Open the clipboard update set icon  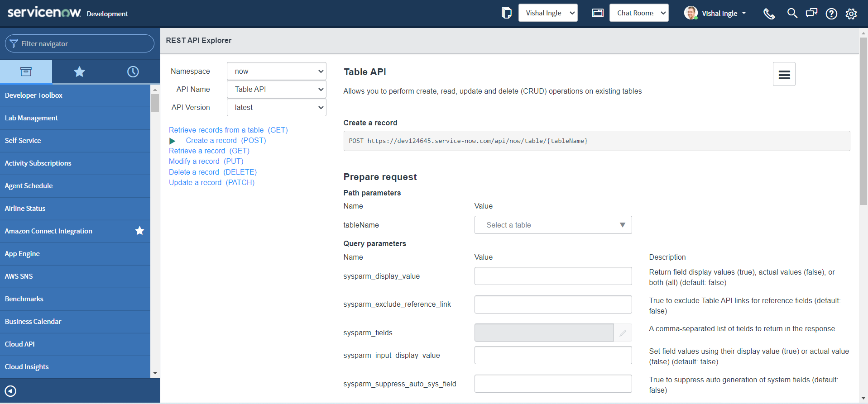507,13
